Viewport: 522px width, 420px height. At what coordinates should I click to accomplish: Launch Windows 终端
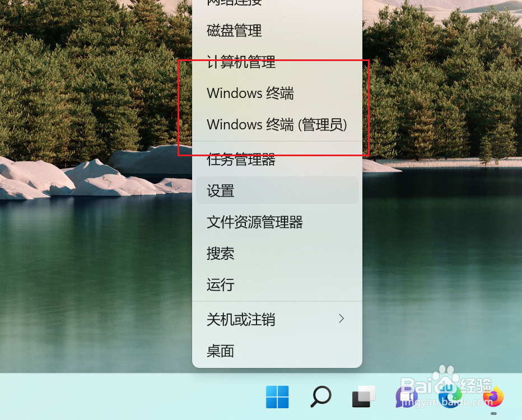250,94
